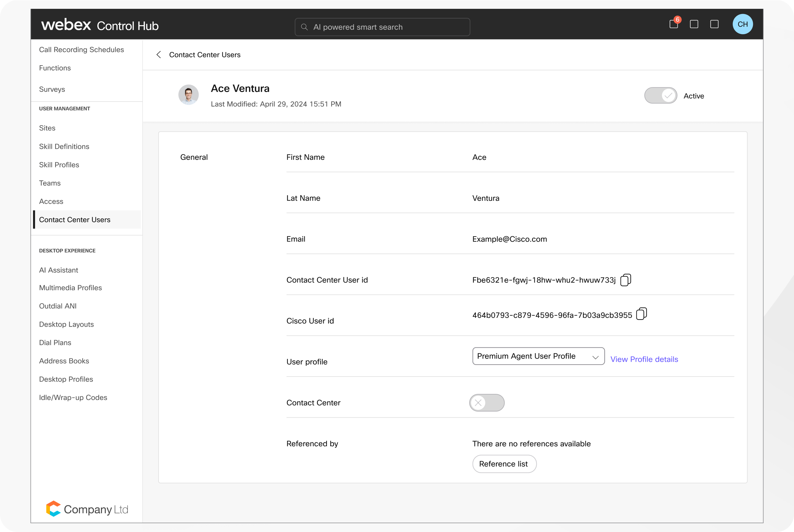Image resolution: width=794 pixels, height=532 pixels.
Task: Open Skill Profiles in sidebar
Action: coord(59,165)
